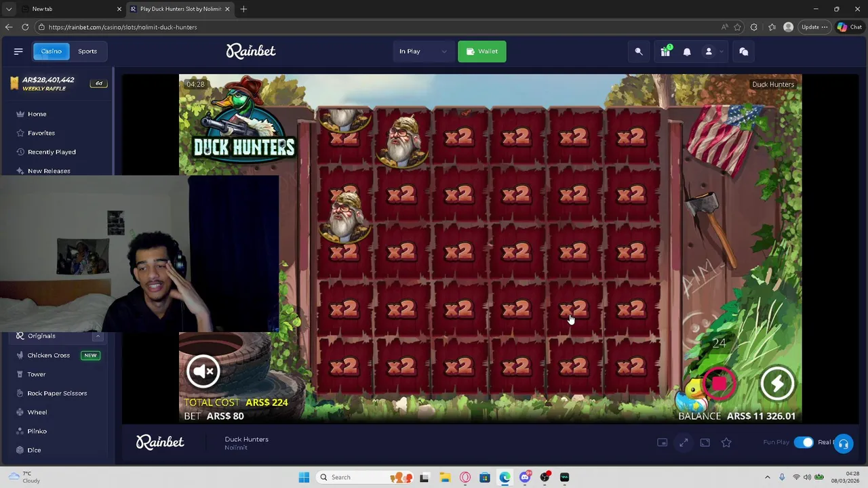Toggle Fun Play / Real Play switch

[x=804, y=443]
